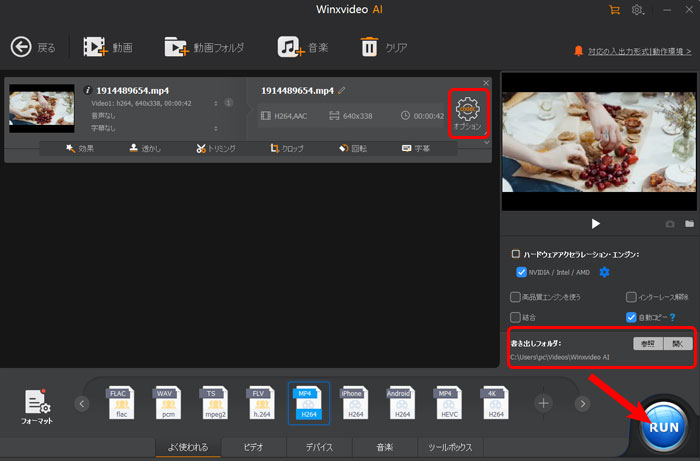Viewport: 700px width, 461px height.
Task: Add a video with the 動画 icon
Action: [95, 47]
